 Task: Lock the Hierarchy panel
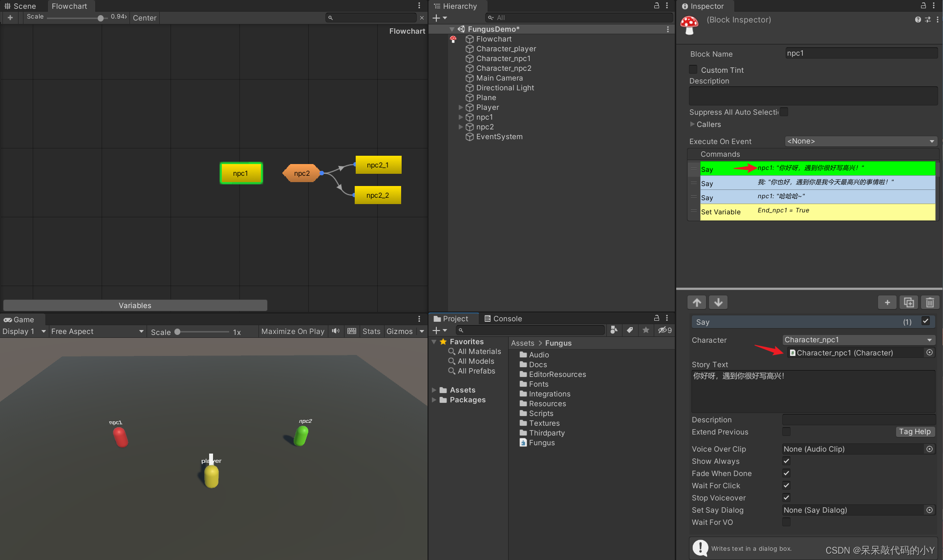[x=657, y=6]
